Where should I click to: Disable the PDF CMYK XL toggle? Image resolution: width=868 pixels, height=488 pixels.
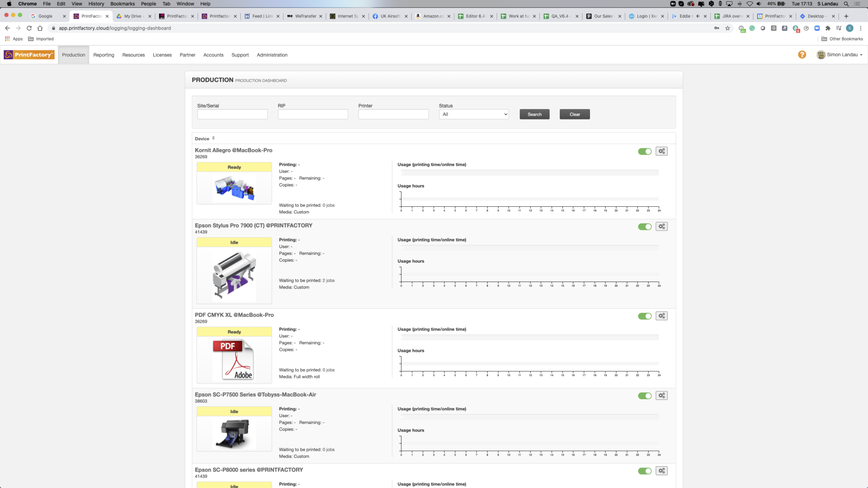tap(645, 316)
